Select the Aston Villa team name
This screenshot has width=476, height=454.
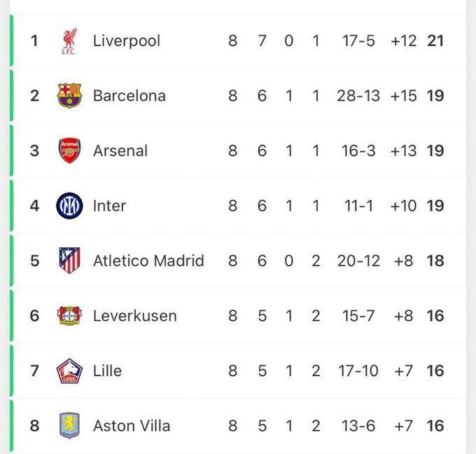coord(132,426)
